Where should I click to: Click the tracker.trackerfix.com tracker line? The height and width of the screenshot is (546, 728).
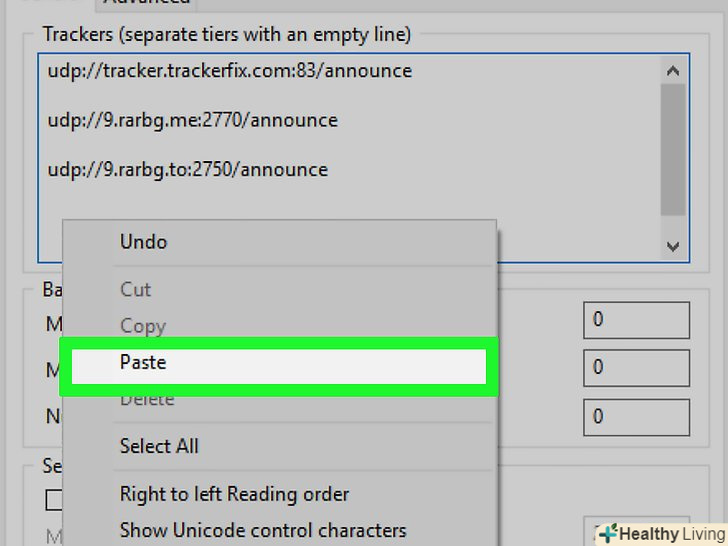tap(229, 71)
